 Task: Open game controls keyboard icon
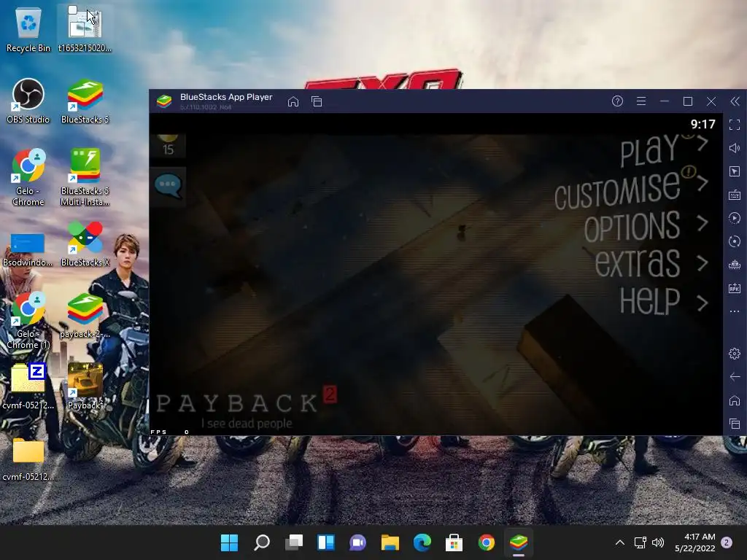735,195
